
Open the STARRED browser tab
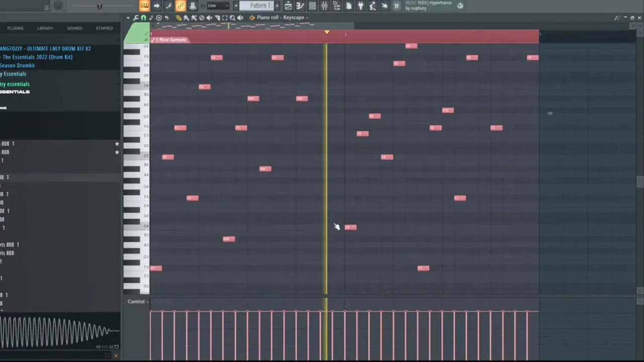104,28
